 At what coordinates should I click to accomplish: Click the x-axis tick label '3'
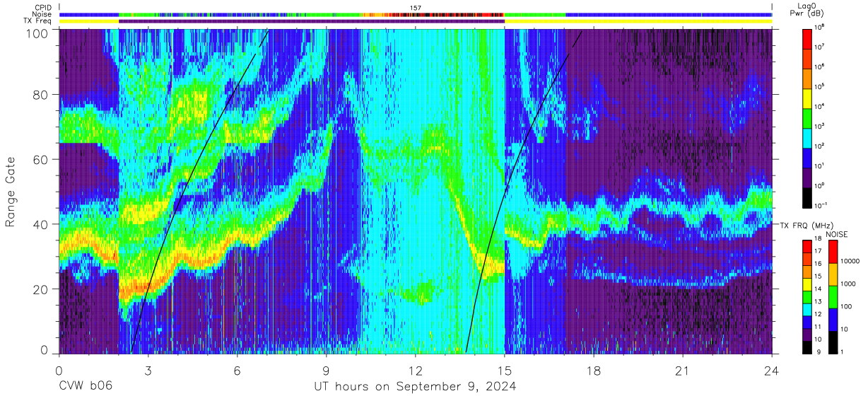(x=148, y=371)
